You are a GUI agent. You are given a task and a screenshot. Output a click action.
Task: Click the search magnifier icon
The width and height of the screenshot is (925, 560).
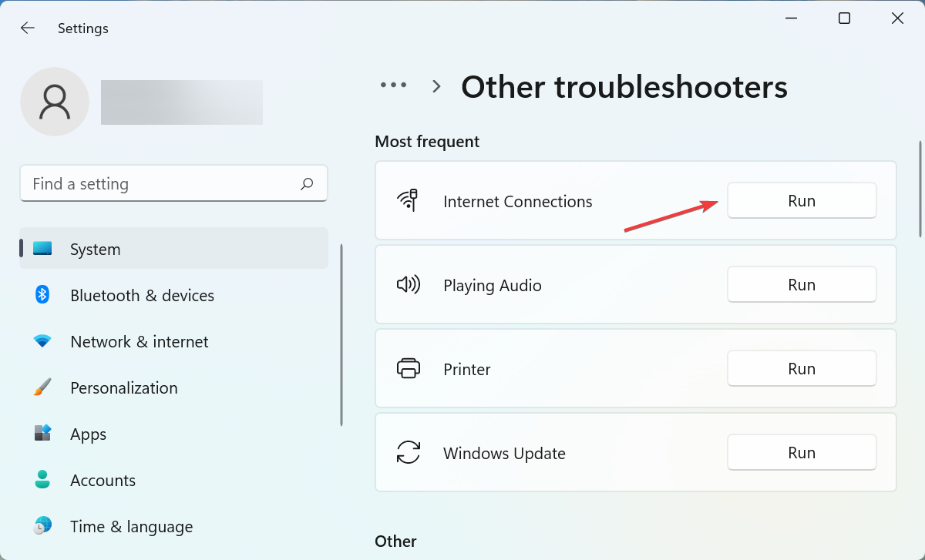click(x=306, y=183)
